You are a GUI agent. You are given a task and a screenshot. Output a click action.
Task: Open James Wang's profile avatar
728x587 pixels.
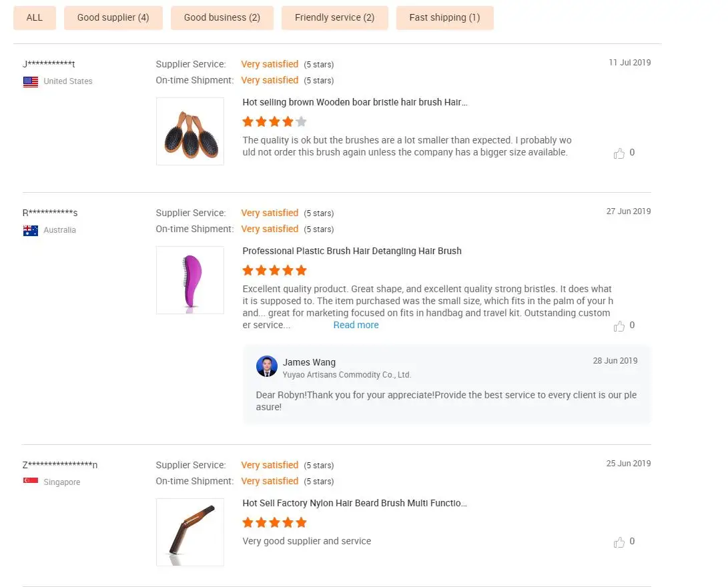click(267, 367)
